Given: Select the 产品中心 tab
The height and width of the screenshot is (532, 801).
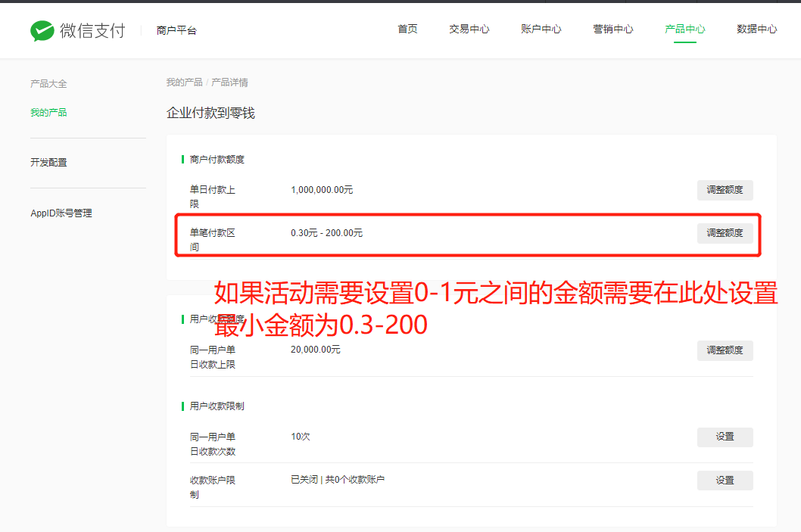Looking at the screenshot, I should 685,29.
